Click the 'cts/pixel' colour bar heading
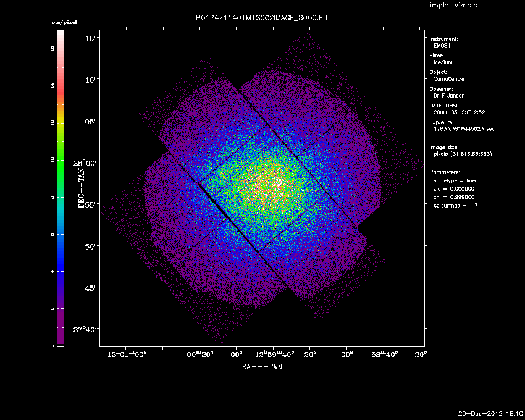Screen dimensions: 525x420 coord(64,22)
